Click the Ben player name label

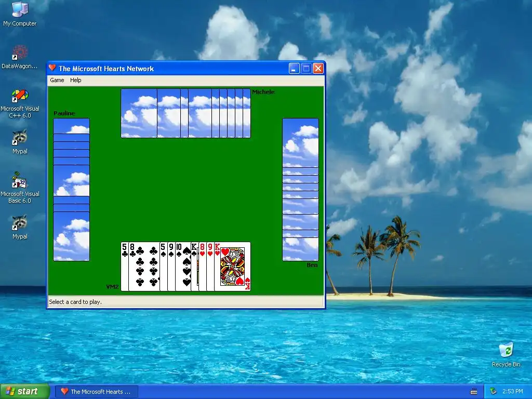[312, 265]
